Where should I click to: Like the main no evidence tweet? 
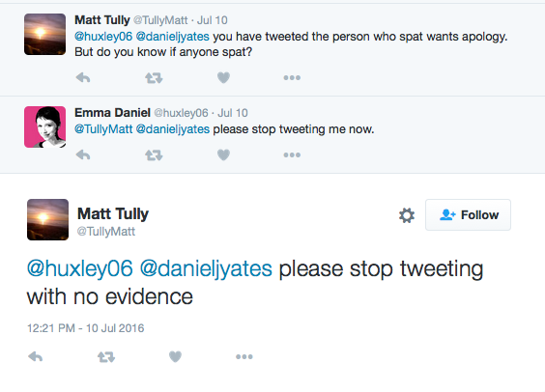click(x=175, y=356)
